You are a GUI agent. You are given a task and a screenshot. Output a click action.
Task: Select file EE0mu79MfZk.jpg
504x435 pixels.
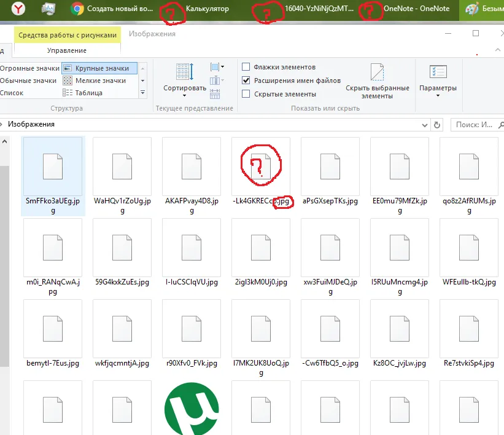(x=400, y=176)
